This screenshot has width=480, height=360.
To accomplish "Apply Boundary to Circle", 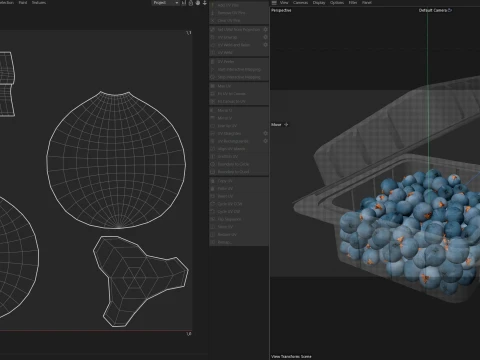I will (239, 164).
